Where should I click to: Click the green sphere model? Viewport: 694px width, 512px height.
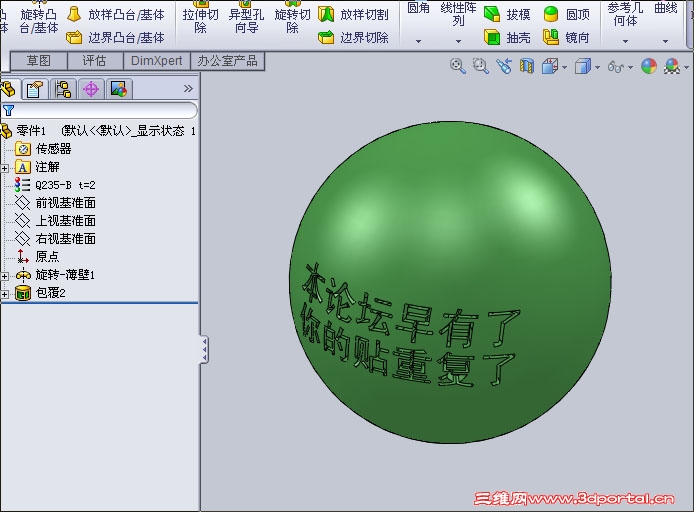pyautogui.click(x=450, y=283)
